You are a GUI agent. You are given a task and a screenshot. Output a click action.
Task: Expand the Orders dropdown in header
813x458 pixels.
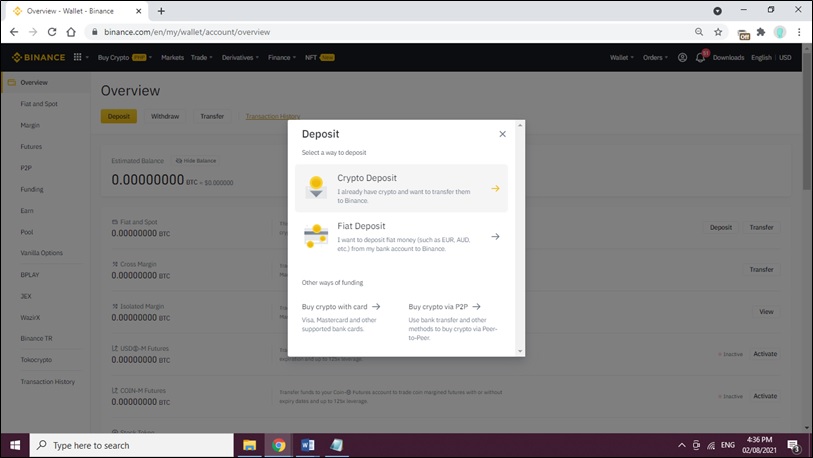pyautogui.click(x=655, y=58)
